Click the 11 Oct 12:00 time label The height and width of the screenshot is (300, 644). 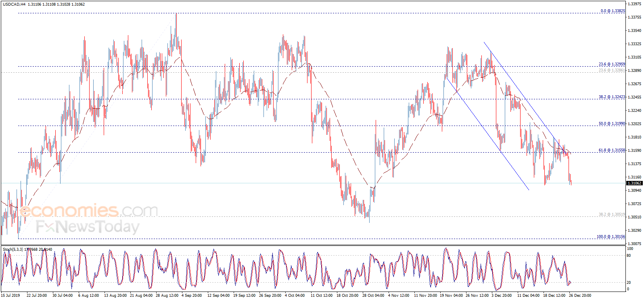click(322, 296)
